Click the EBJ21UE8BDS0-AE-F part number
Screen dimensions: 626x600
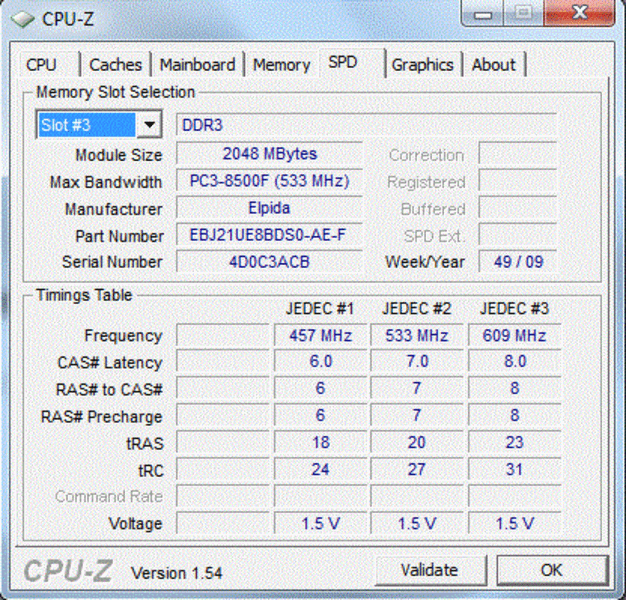point(269,235)
